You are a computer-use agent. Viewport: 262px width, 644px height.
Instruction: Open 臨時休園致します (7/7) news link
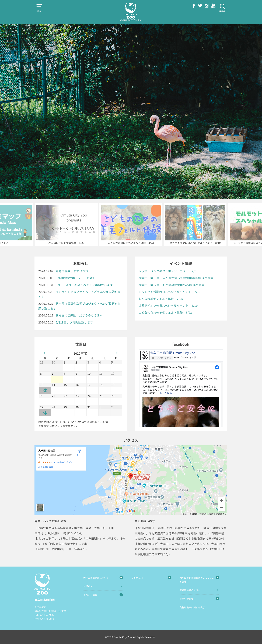72,271
